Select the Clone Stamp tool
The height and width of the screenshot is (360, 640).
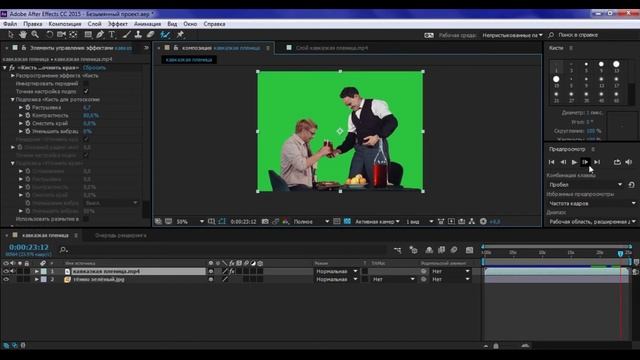[138, 35]
